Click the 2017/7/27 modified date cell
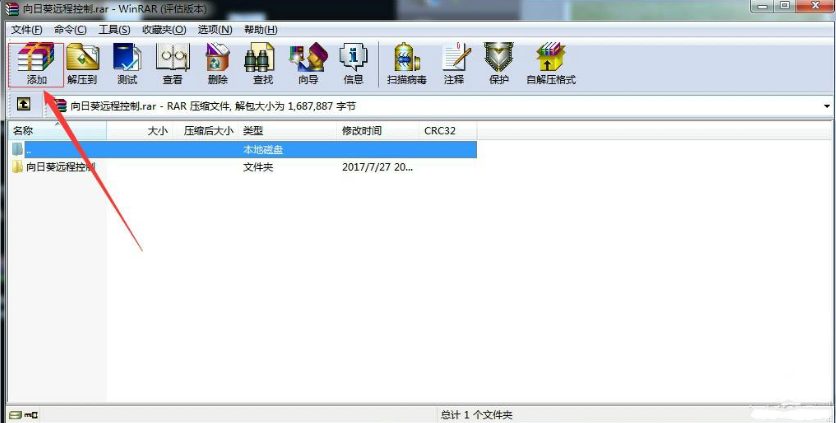Screen dimensions: 836x423 click(377, 167)
